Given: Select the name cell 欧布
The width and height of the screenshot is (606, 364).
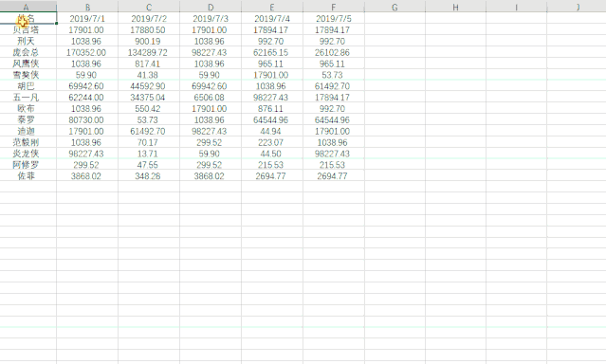Looking at the screenshot, I should [28, 109].
